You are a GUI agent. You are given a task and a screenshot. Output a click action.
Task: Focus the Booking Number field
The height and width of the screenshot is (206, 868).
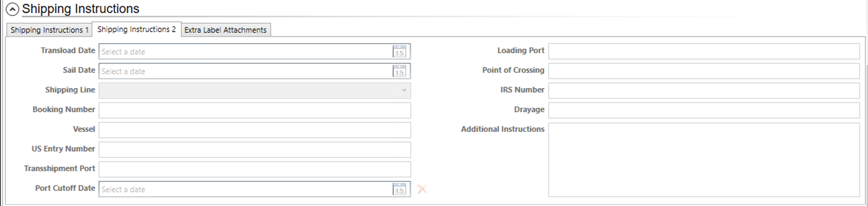point(254,110)
